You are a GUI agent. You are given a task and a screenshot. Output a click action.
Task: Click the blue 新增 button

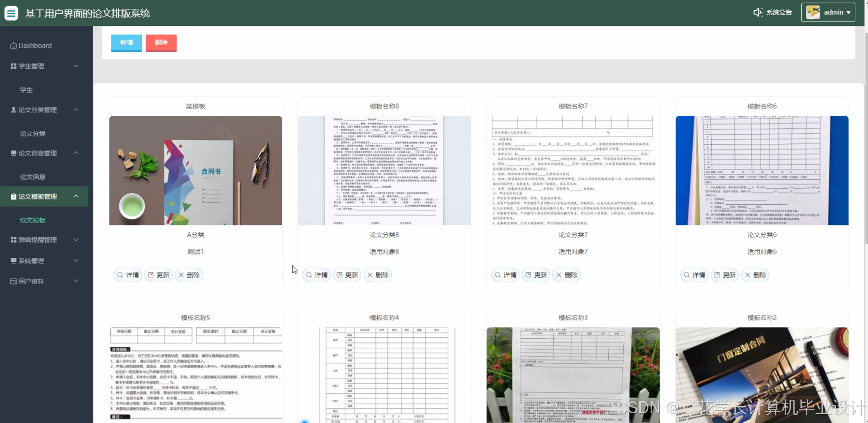tap(127, 42)
